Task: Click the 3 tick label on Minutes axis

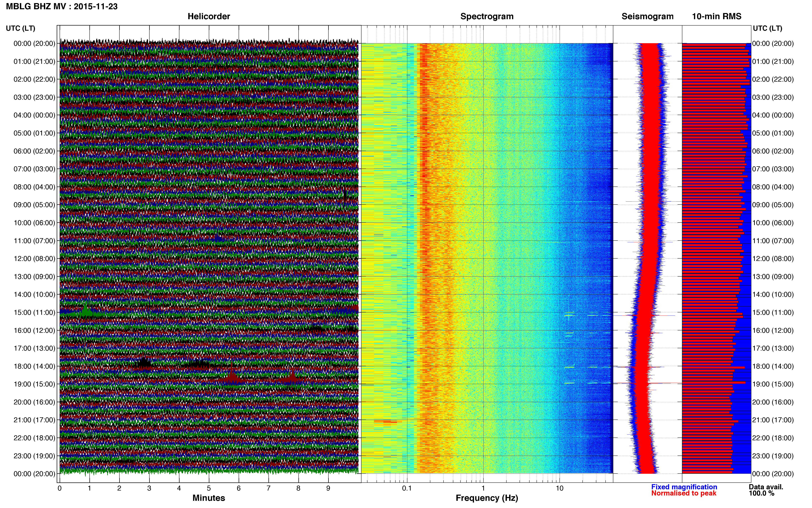Action: click(x=149, y=488)
